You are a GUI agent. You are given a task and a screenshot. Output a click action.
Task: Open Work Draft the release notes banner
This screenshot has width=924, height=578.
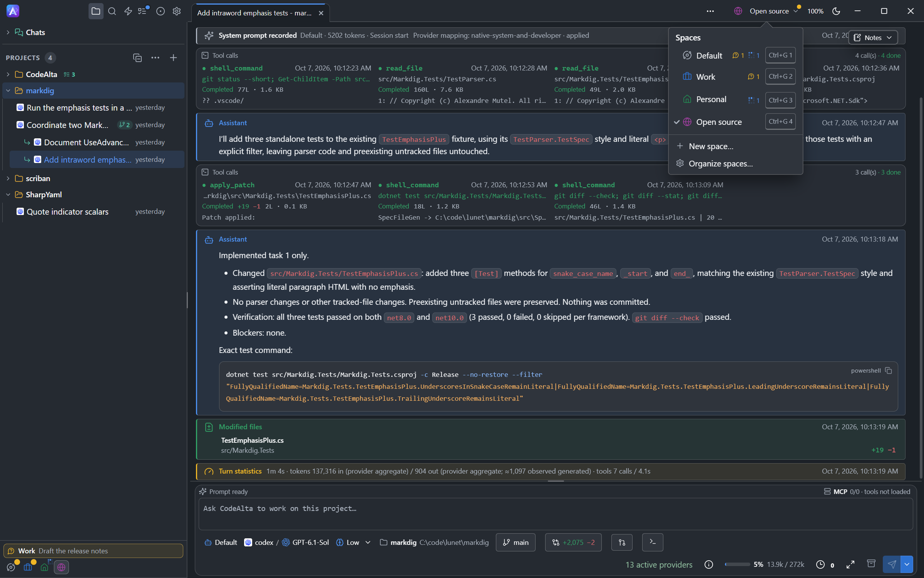[93, 551]
